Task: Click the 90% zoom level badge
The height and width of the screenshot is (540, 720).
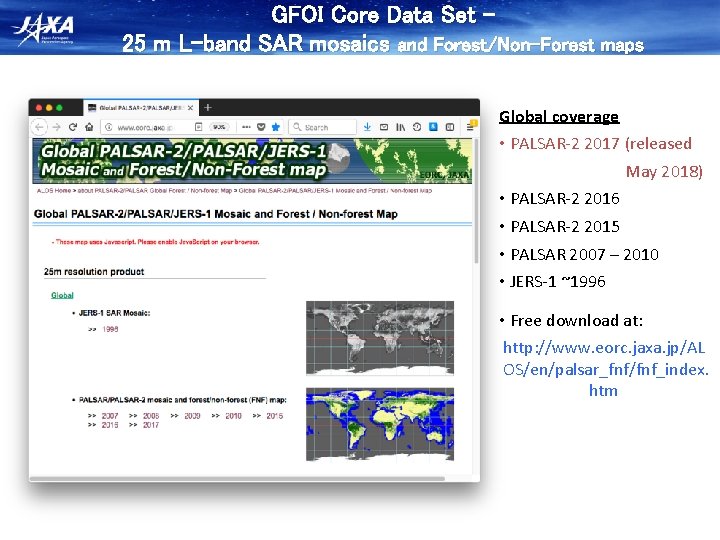Action: coord(219,127)
